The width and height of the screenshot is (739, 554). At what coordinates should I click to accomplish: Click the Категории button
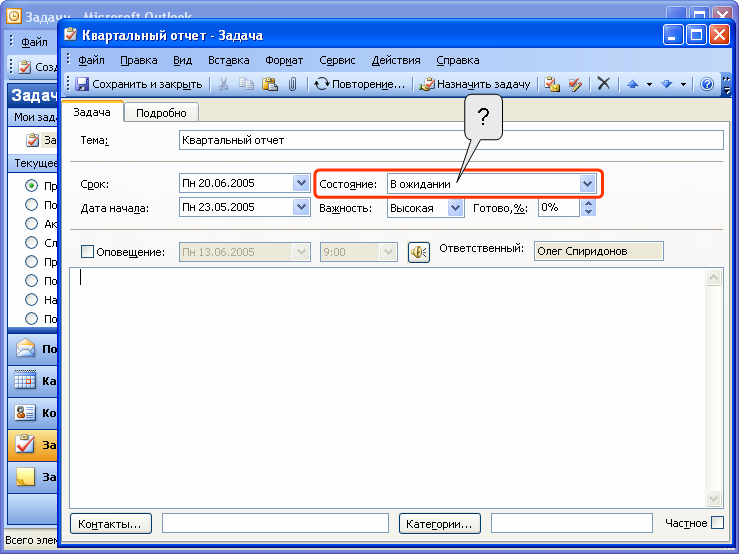(440, 523)
